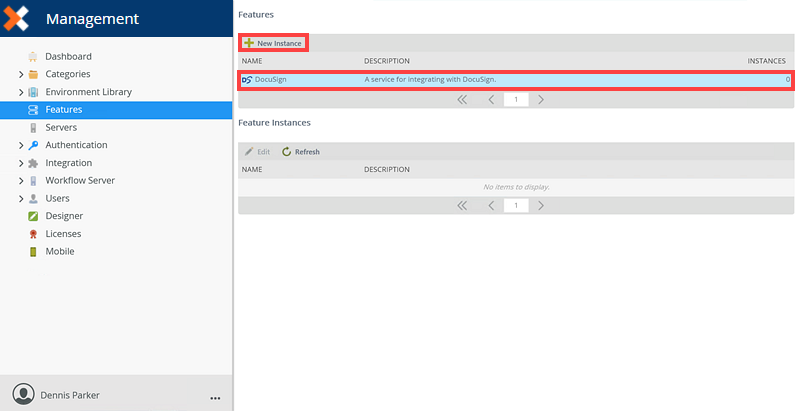Click the Users person icon

[x=33, y=198]
